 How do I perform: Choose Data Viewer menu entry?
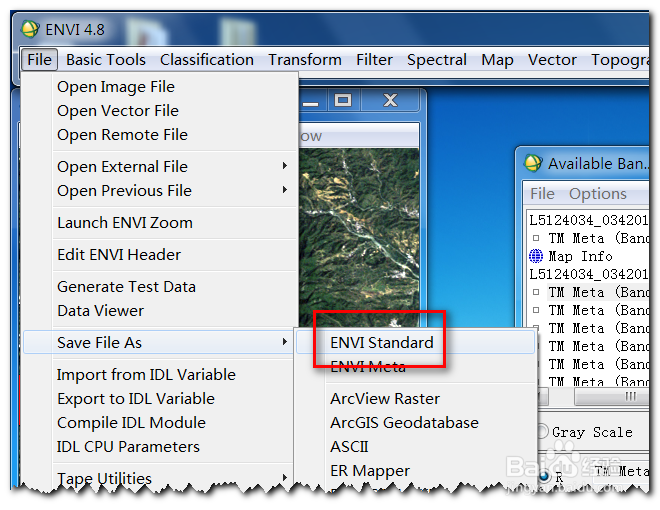(x=100, y=311)
